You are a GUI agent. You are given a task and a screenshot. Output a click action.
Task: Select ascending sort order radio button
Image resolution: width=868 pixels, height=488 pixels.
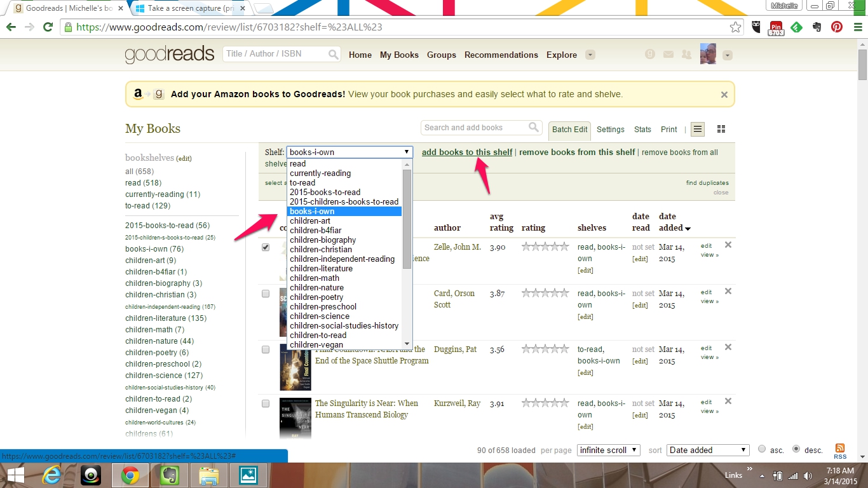click(762, 449)
